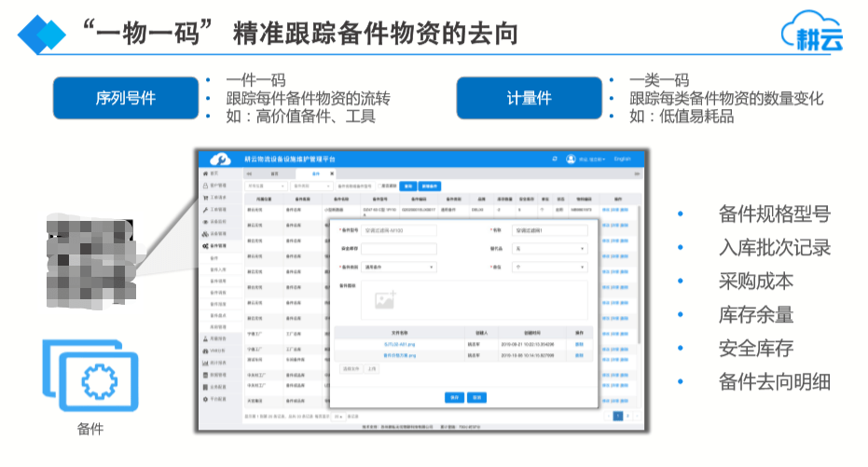The height and width of the screenshot is (467, 868).
Task: Click the image upload placeholder in dialog
Action: (x=385, y=299)
